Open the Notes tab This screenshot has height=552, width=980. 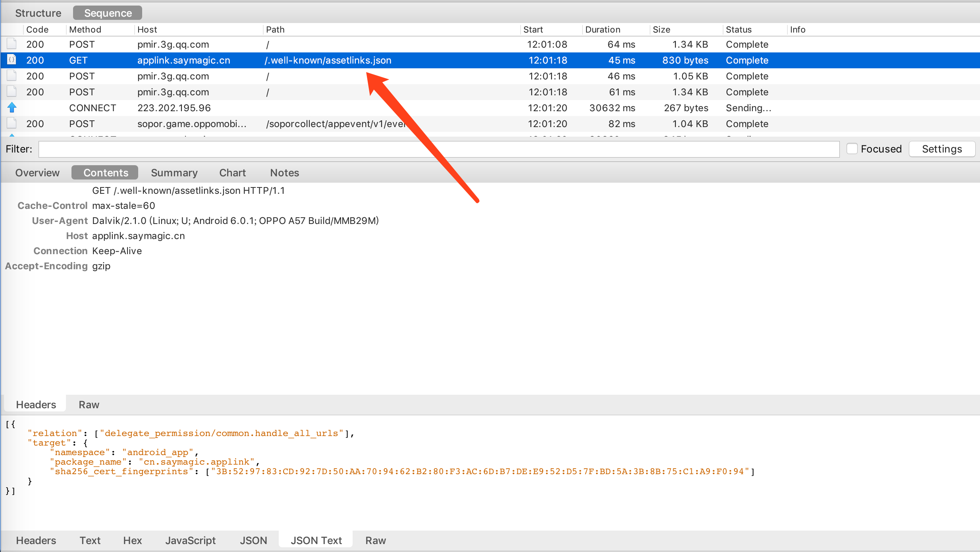click(x=284, y=173)
